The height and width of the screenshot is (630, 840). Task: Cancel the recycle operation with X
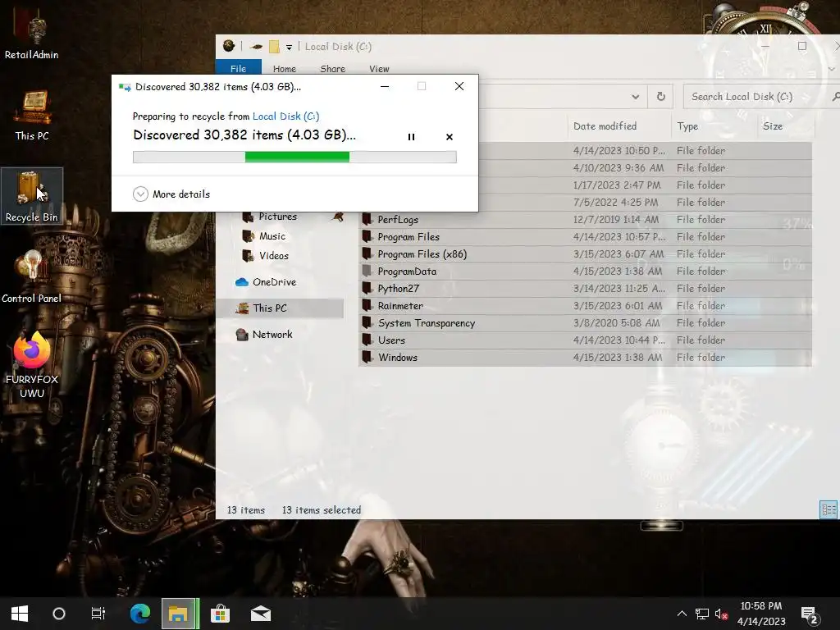pos(450,137)
